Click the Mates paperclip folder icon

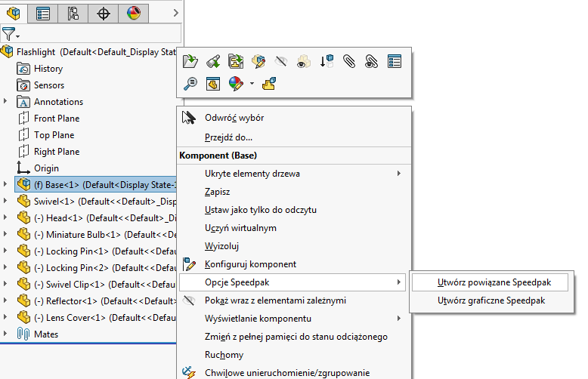[23, 334]
